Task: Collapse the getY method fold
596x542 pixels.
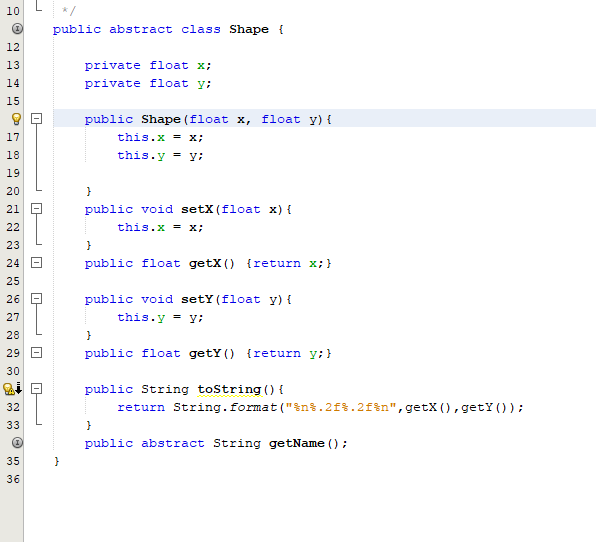Action: 36,353
